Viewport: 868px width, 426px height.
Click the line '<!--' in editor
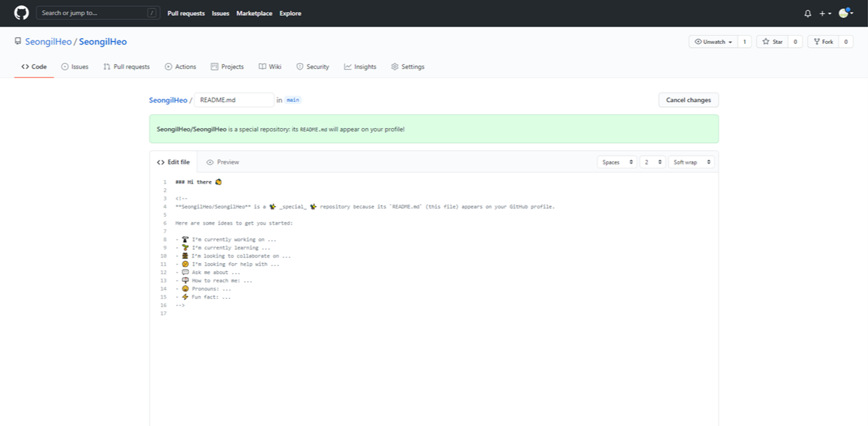tap(181, 199)
